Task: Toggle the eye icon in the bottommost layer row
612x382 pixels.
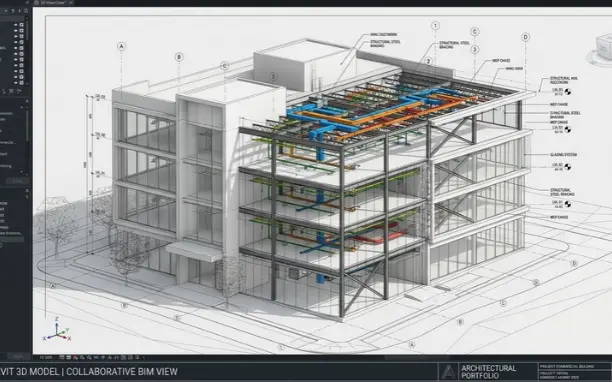Action: tap(16, 82)
